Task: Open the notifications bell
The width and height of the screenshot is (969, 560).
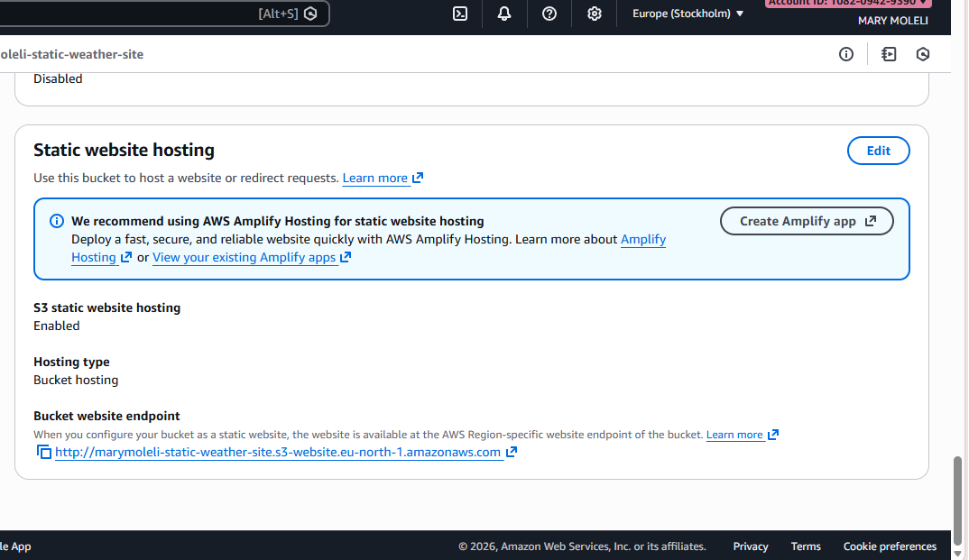Action: click(x=504, y=14)
